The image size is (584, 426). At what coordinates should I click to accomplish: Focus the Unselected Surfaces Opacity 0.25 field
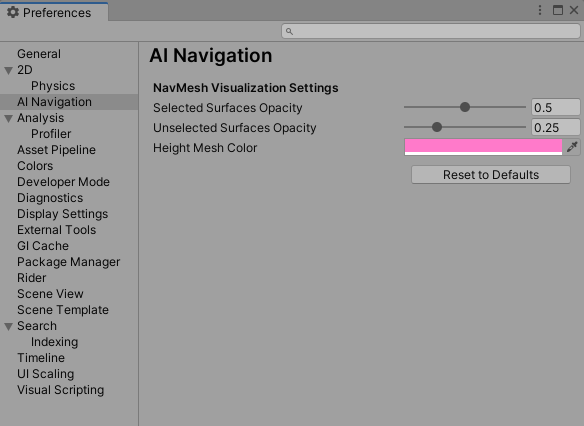coord(555,127)
